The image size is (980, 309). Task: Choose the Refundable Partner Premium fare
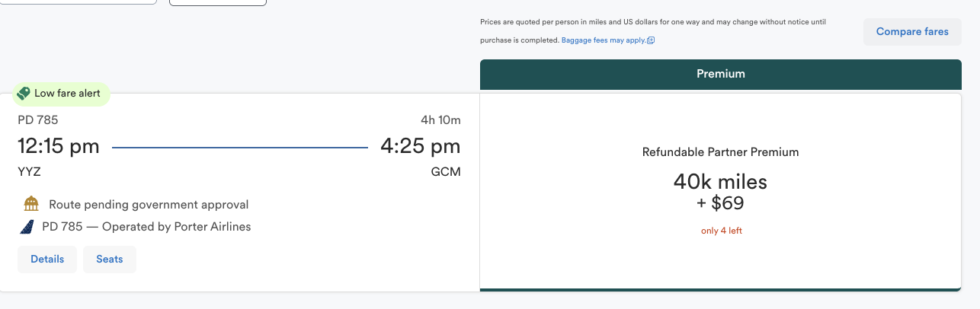(720, 152)
